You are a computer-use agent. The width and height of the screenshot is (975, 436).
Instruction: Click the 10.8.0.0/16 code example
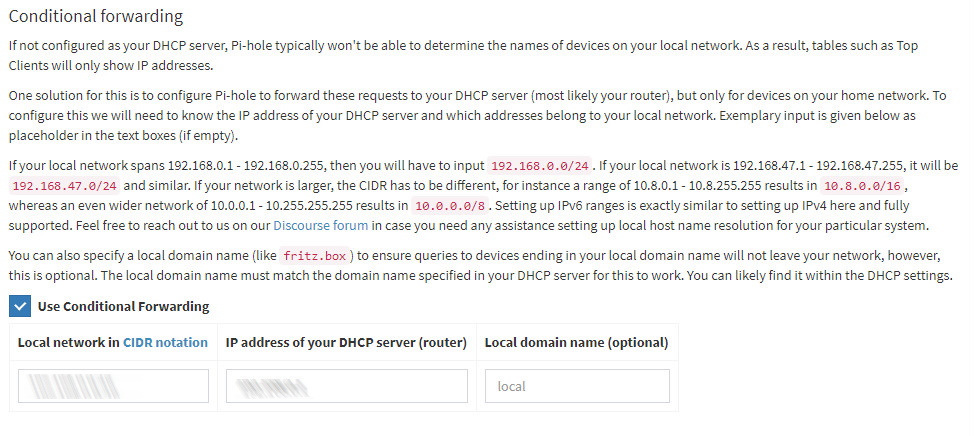click(x=862, y=186)
